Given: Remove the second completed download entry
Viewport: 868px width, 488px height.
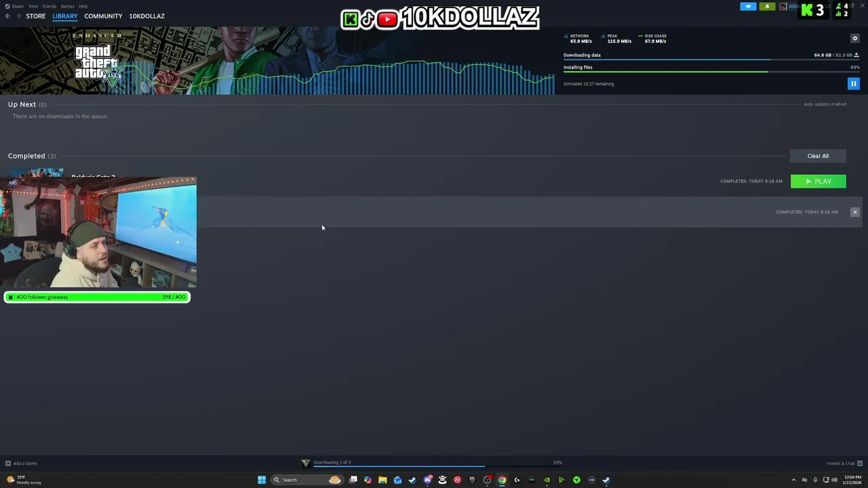Looking at the screenshot, I should point(854,212).
